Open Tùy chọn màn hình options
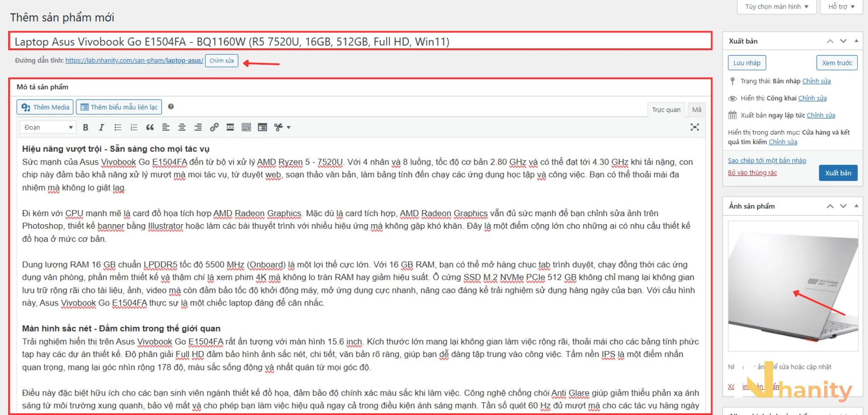The height and width of the screenshot is (415, 868). click(777, 7)
